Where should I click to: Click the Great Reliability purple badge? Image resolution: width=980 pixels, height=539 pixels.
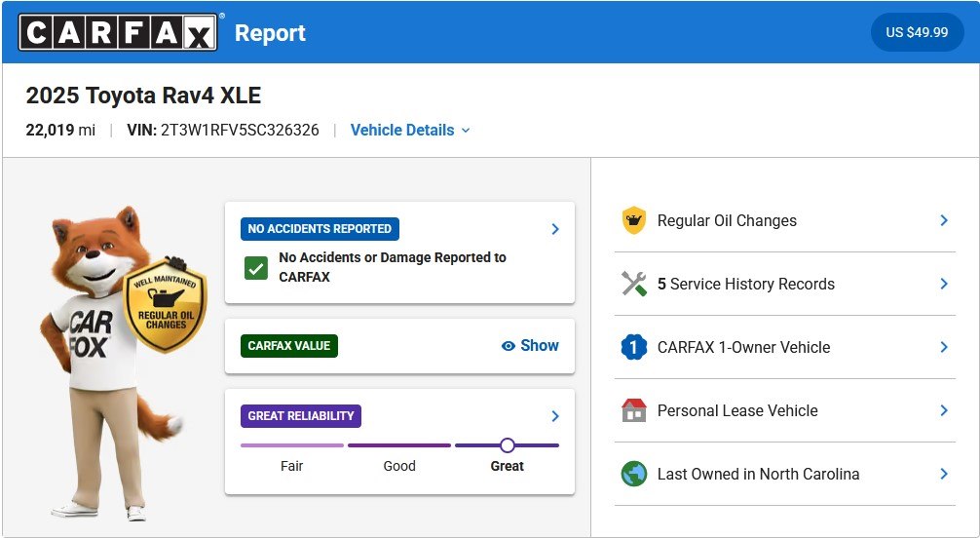(x=301, y=416)
